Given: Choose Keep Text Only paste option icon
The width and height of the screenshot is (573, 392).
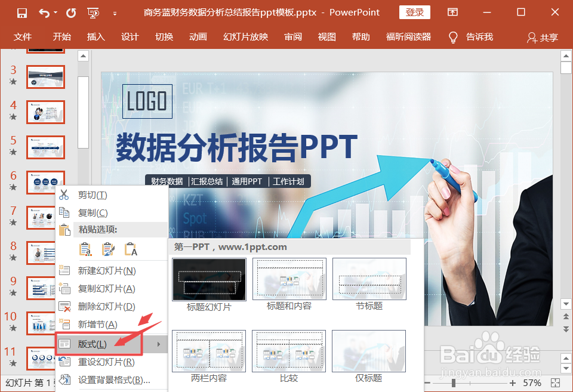Looking at the screenshot, I should pos(131,249).
